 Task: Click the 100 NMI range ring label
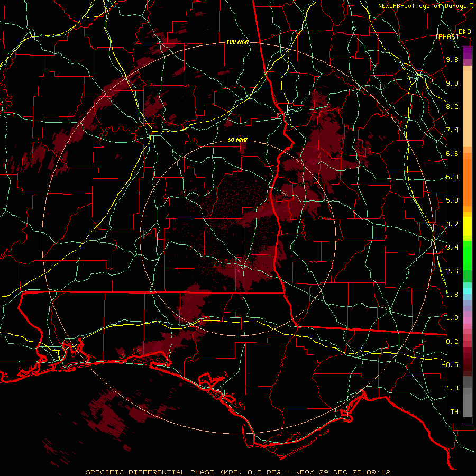point(237,42)
